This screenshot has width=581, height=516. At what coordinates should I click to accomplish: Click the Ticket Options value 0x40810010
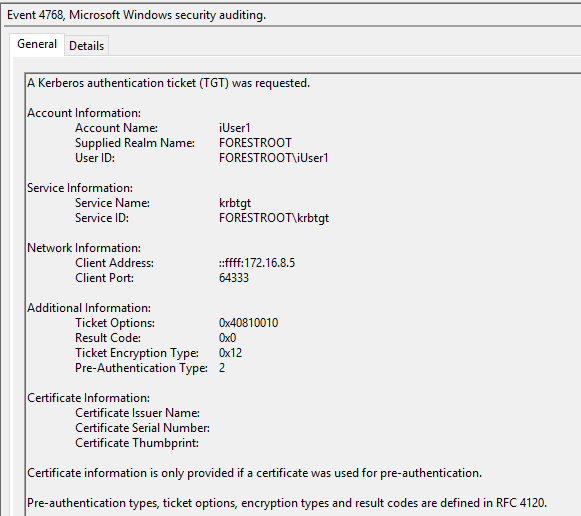point(248,323)
